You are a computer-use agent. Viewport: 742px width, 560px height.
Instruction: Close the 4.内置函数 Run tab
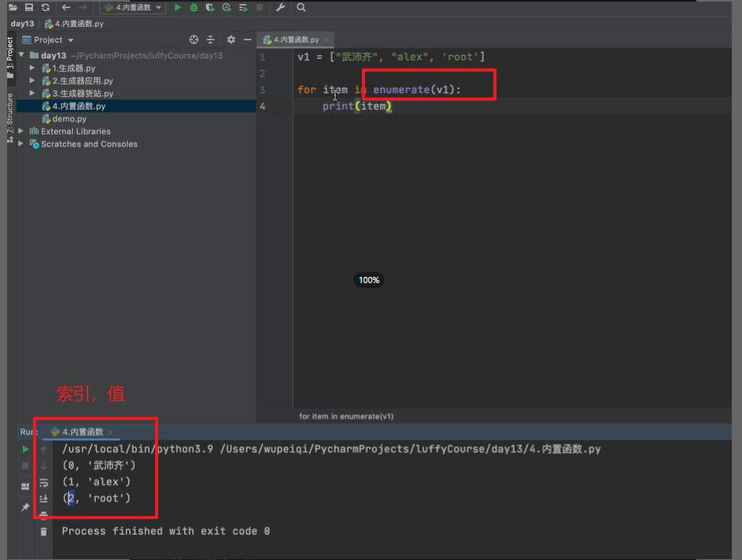[111, 433]
